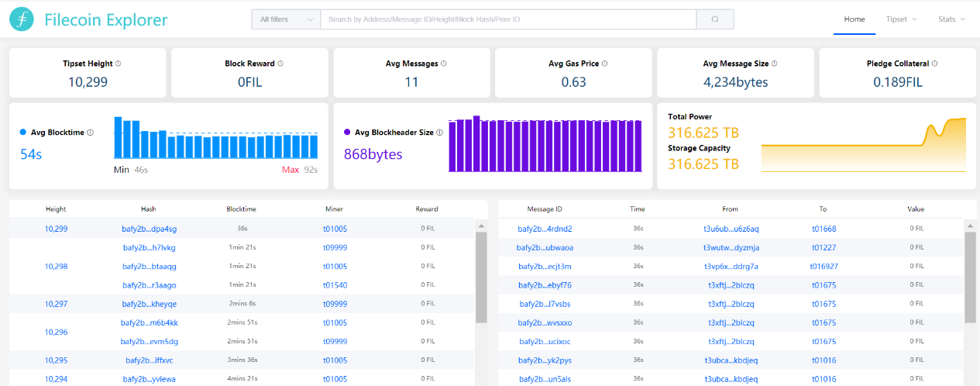Viewport: 980px width, 386px height.
Task: Open message ID bafy2b...l7vsbs
Action: (545, 304)
